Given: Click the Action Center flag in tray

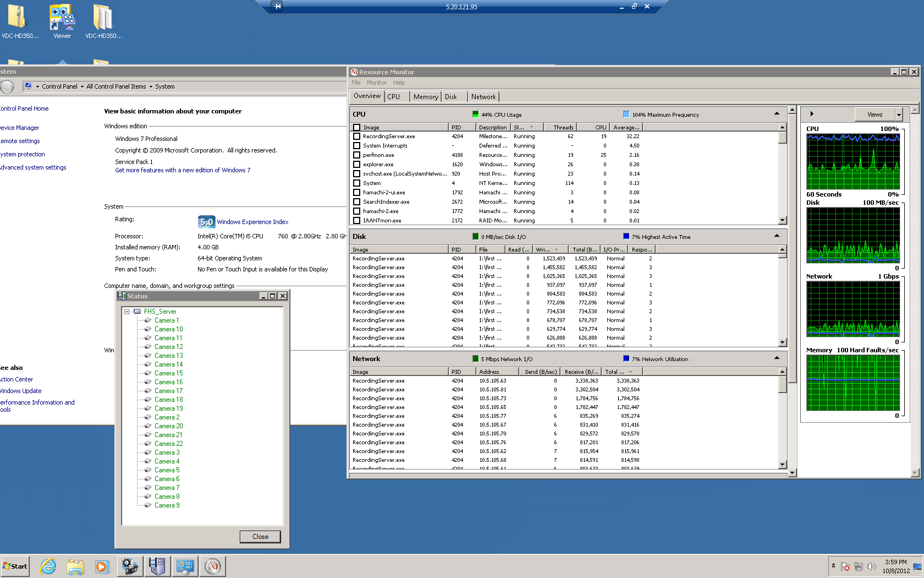Looking at the screenshot, I should pyautogui.click(x=845, y=566).
